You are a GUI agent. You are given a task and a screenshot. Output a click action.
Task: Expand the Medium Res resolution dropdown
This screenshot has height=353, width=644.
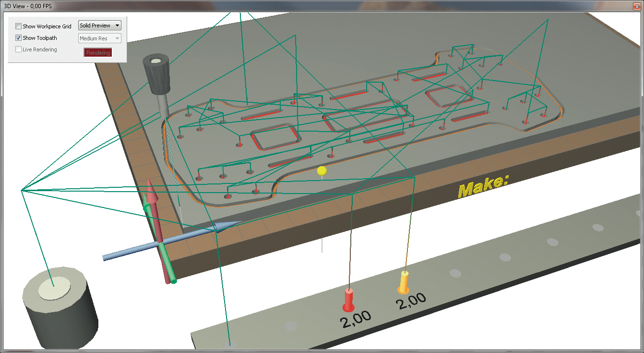pos(99,38)
